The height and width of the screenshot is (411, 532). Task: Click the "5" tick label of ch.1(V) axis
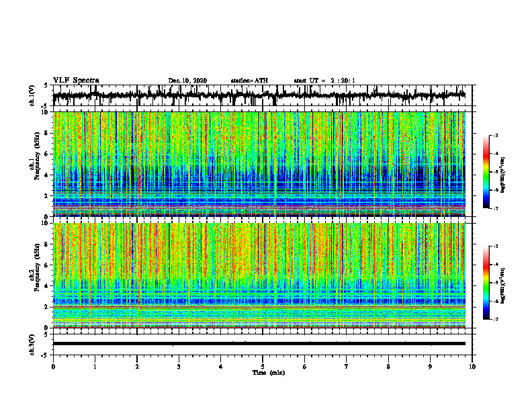coord(46,85)
